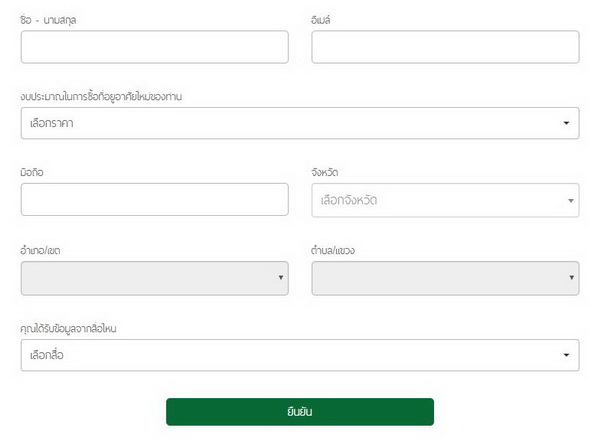Viewport: 600px width, 448px height.
Task: Click the arrow icon on subdistrict selector
Action: coord(572,278)
